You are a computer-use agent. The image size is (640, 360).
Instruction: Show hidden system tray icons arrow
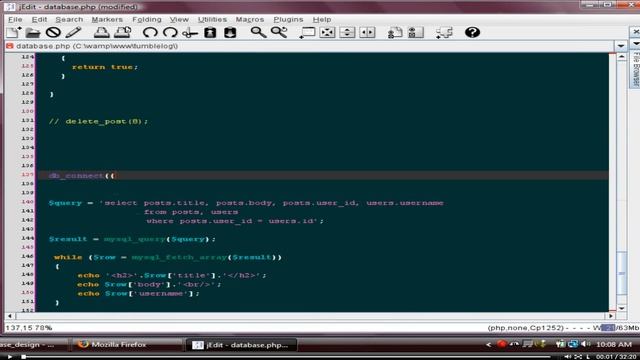pos(488,345)
